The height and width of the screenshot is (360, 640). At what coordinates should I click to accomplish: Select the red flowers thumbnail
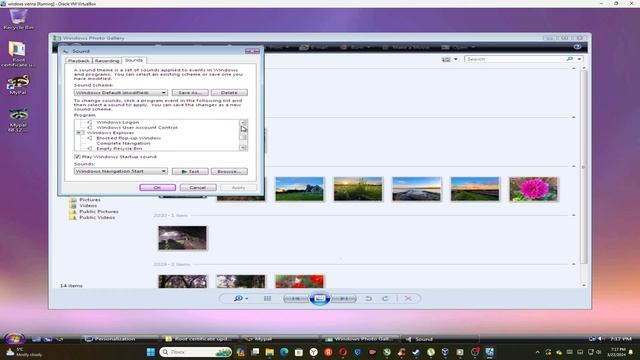(300, 281)
